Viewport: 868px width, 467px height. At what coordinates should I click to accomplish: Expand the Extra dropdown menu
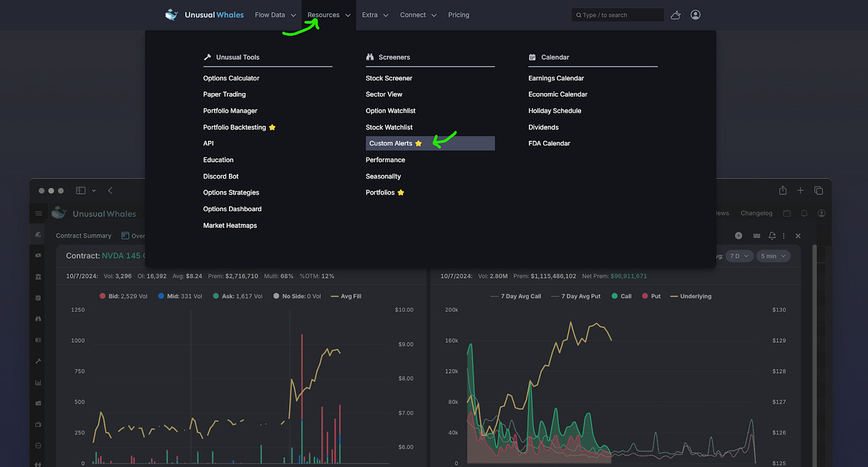click(x=375, y=15)
